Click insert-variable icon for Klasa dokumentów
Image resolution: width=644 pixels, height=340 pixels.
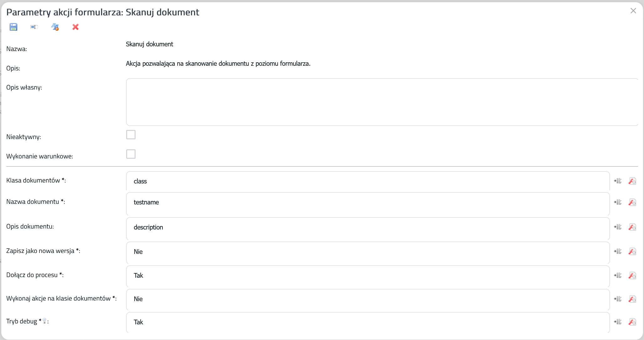pyautogui.click(x=618, y=181)
